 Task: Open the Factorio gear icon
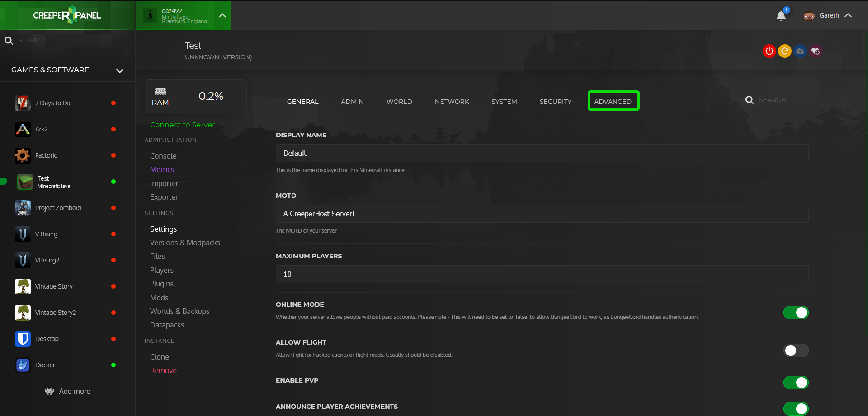23,155
